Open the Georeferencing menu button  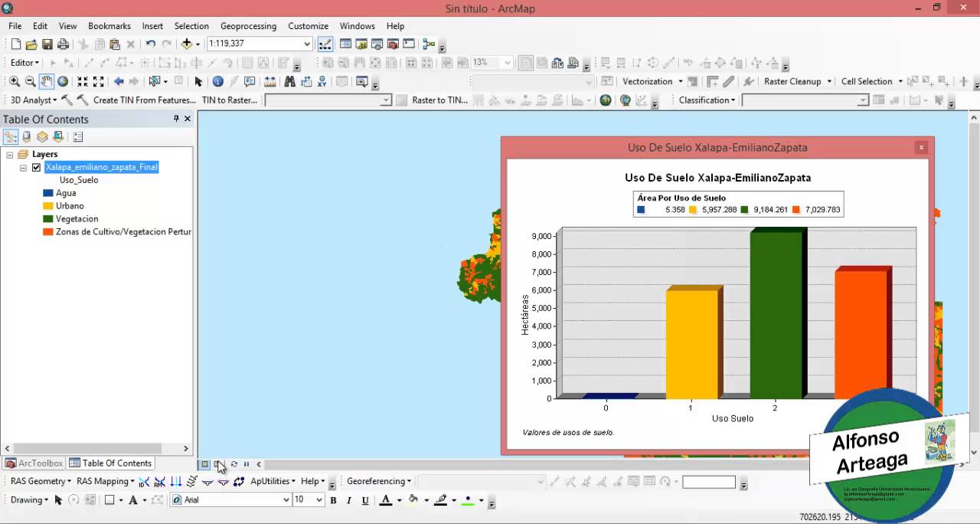click(x=379, y=481)
